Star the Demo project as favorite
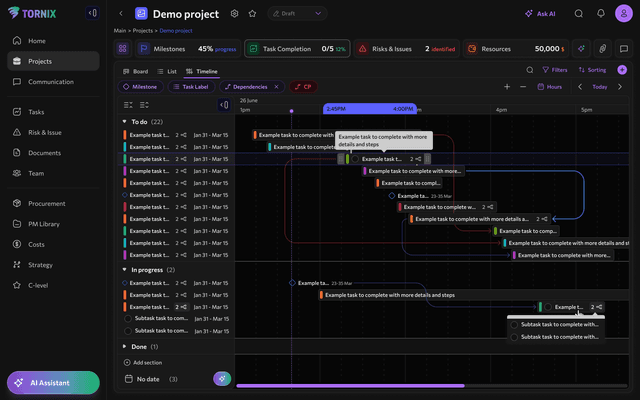 [x=252, y=14]
